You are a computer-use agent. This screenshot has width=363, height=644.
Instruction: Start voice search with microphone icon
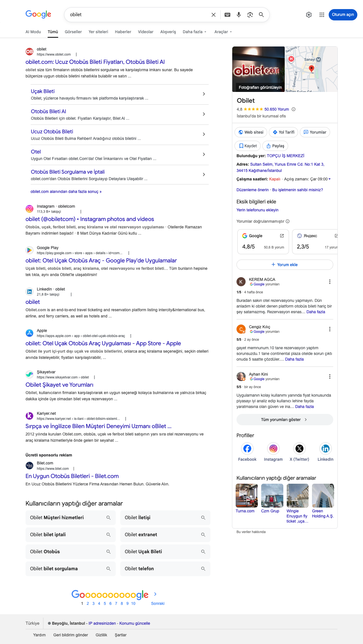(239, 15)
